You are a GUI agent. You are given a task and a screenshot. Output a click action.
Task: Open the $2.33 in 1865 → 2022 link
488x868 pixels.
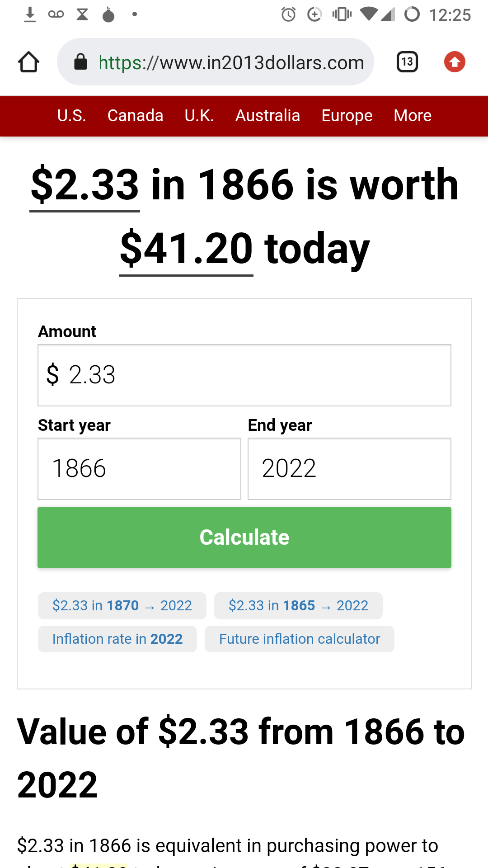(x=298, y=605)
